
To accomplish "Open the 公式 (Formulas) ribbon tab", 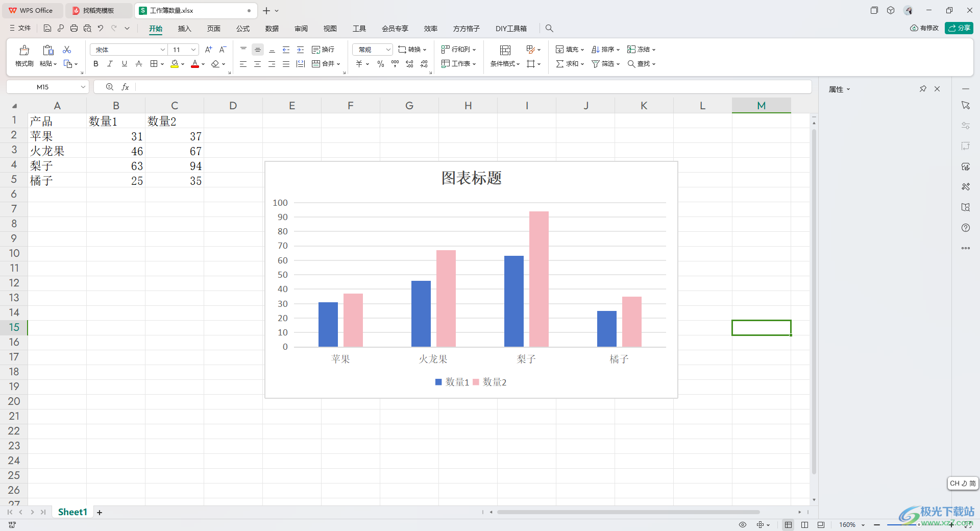I will [243, 29].
